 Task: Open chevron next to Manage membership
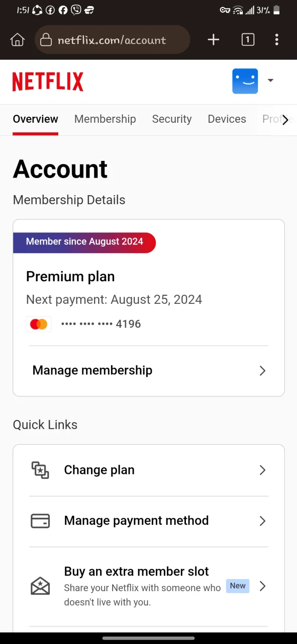click(x=262, y=371)
